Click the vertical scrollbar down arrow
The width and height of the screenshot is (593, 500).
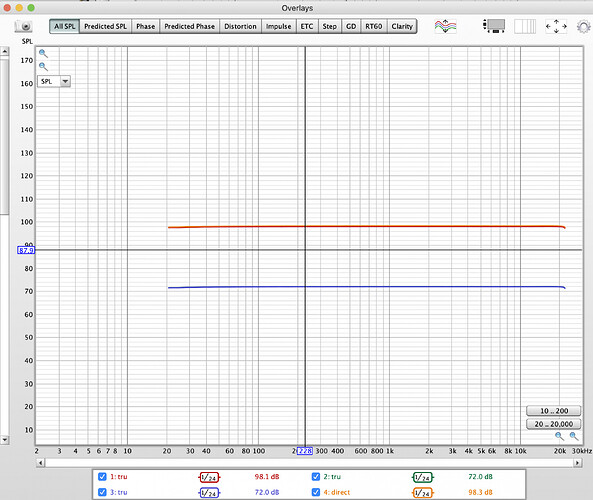tap(5, 440)
